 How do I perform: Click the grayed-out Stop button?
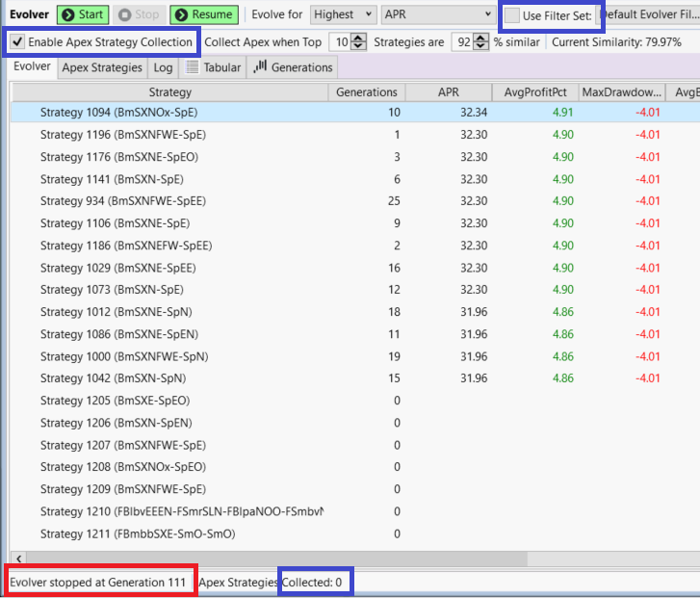(140, 14)
